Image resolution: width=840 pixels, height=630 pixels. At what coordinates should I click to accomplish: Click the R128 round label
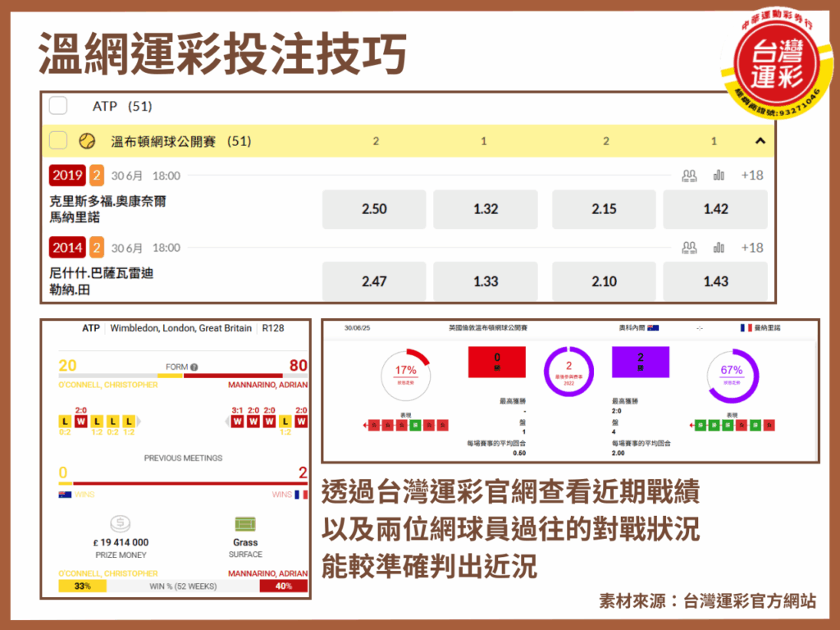pyautogui.click(x=272, y=328)
